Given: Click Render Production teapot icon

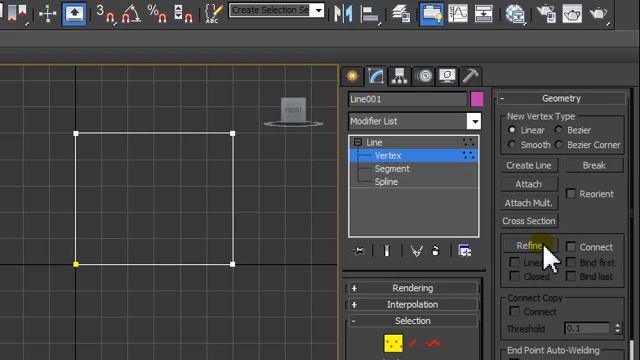Looking at the screenshot, I should point(599,13).
